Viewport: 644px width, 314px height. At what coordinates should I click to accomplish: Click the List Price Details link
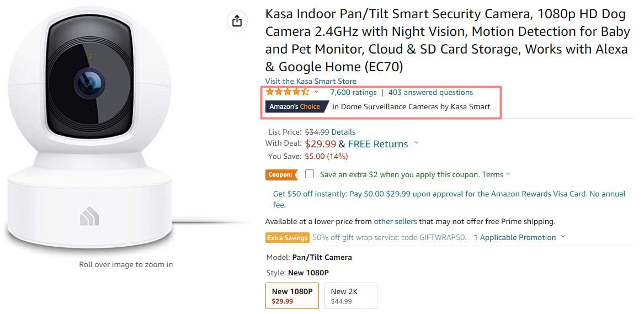343,132
